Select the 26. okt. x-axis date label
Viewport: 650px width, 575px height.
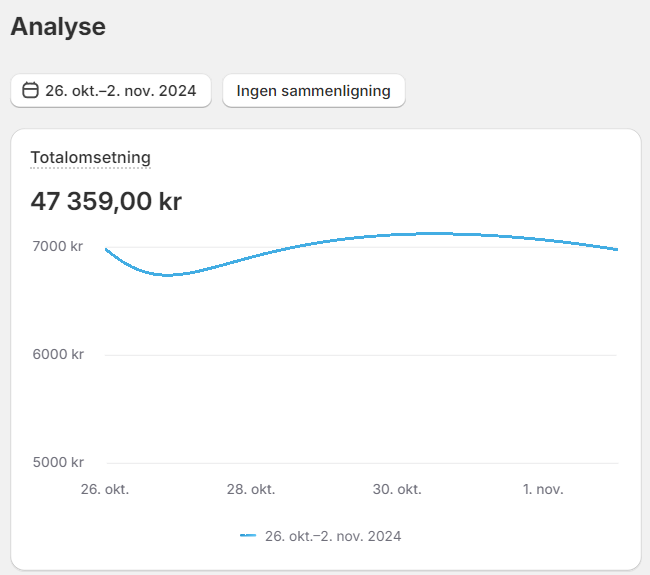(x=105, y=490)
